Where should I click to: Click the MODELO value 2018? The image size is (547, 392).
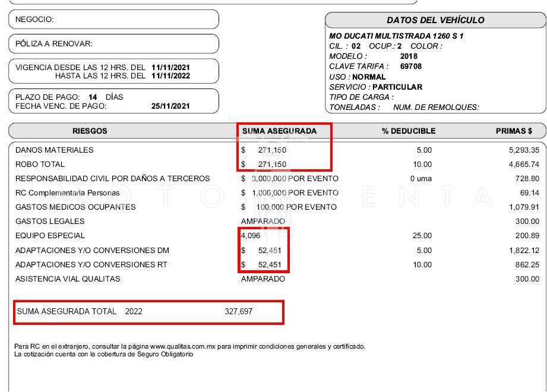409,56
